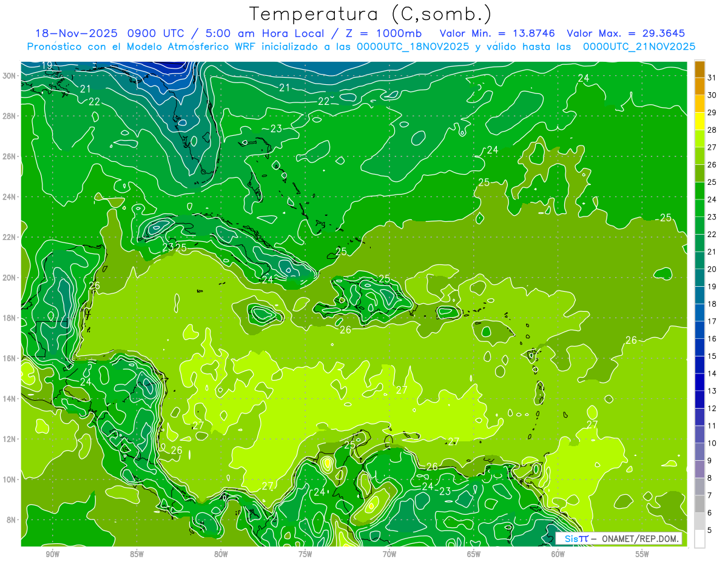Click the legend scale value 25

[712, 182]
